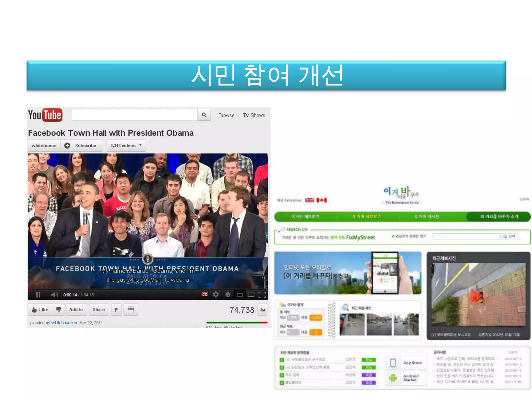The height and width of the screenshot is (399, 532).
Task: Focus the FixMyStreet search input field
Action: [467, 236]
